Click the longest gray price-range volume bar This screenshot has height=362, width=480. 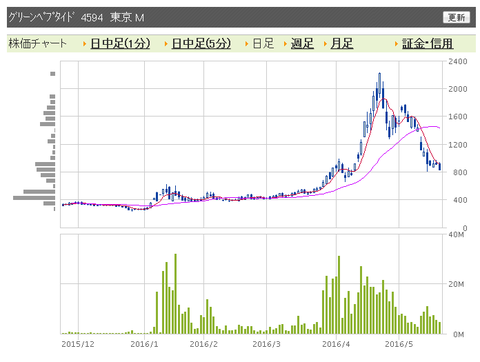tap(34, 198)
